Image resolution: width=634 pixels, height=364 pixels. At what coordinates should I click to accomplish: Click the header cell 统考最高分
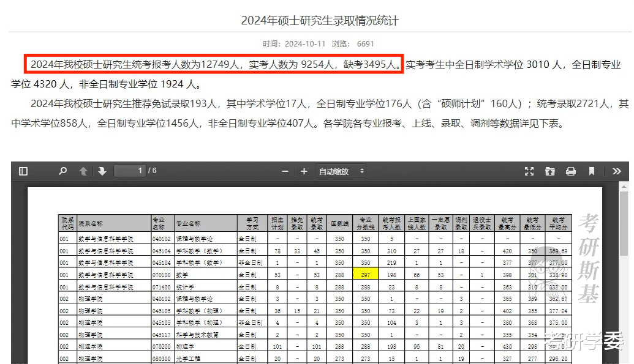507,223
